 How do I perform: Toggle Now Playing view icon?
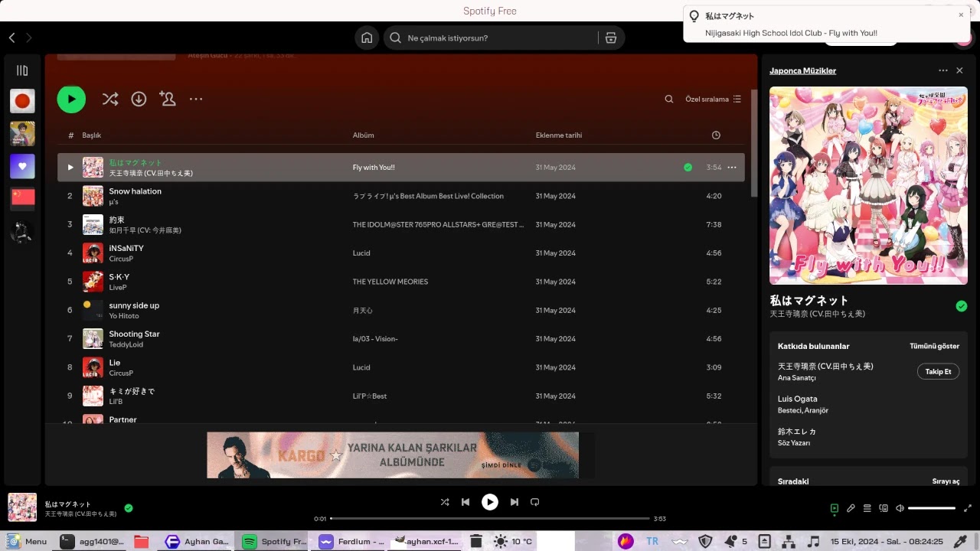tap(835, 508)
